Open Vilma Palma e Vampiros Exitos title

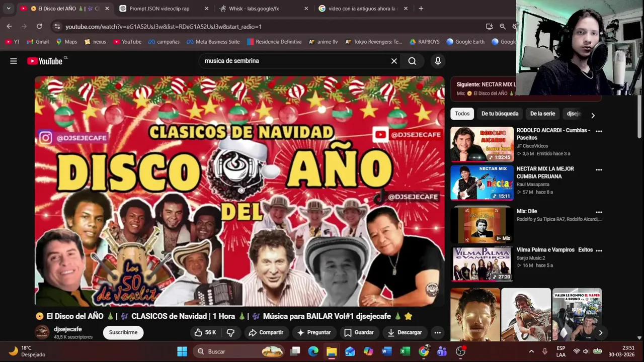click(x=554, y=250)
